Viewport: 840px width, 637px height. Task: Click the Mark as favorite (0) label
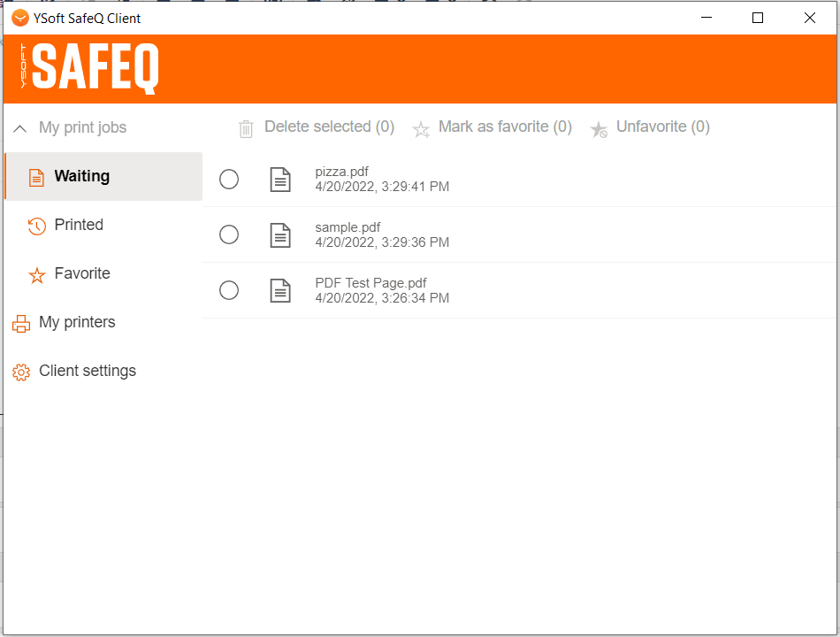(505, 127)
